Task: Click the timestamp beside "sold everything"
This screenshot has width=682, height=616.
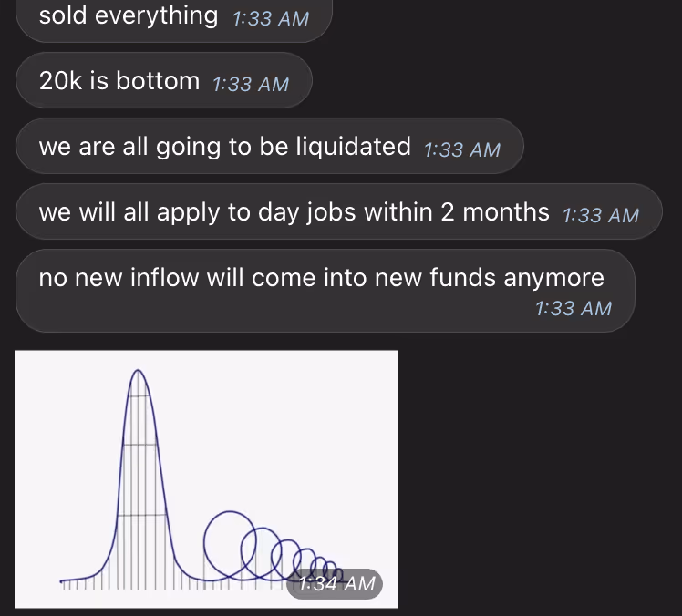Action: 271,17
